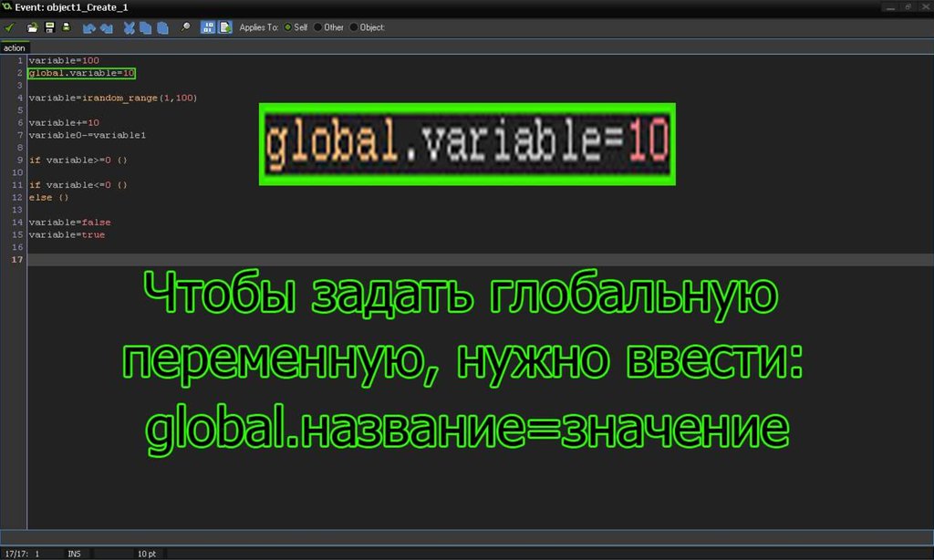
Task: Redo the last undone edit
Action: tap(106, 27)
